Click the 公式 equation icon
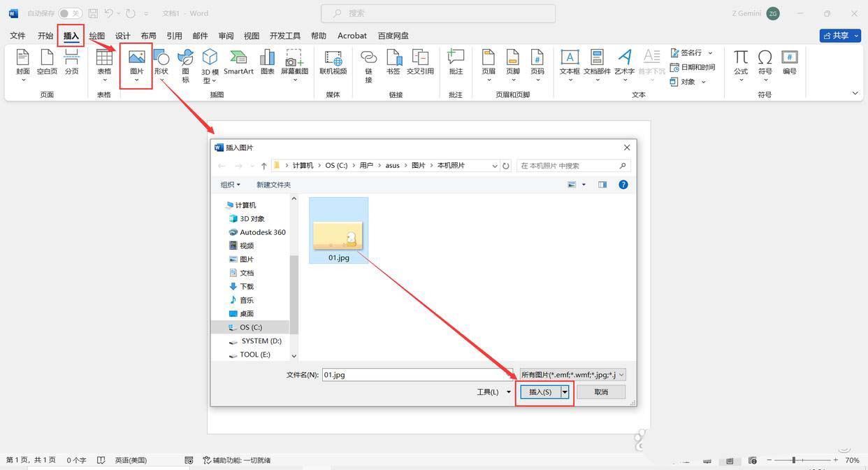The image size is (868, 470). click(741, 62)
